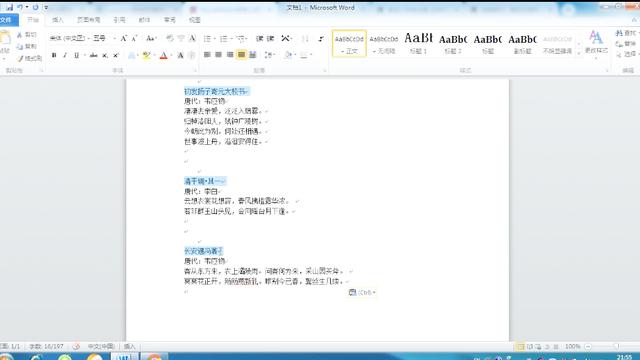Open the paste options Ctrl popup
Screen dimensions: 640x360
pos(362,292)
